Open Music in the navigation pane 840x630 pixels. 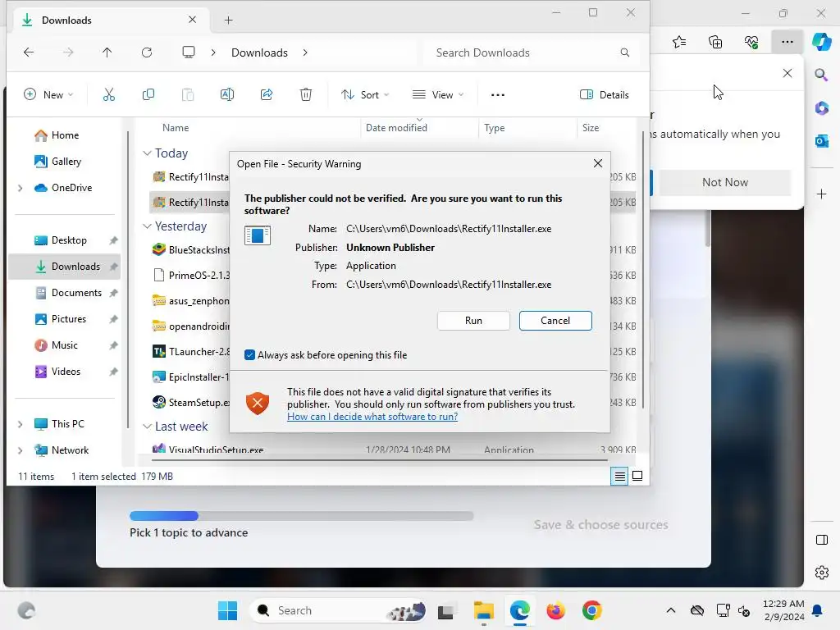click(64, 345)
